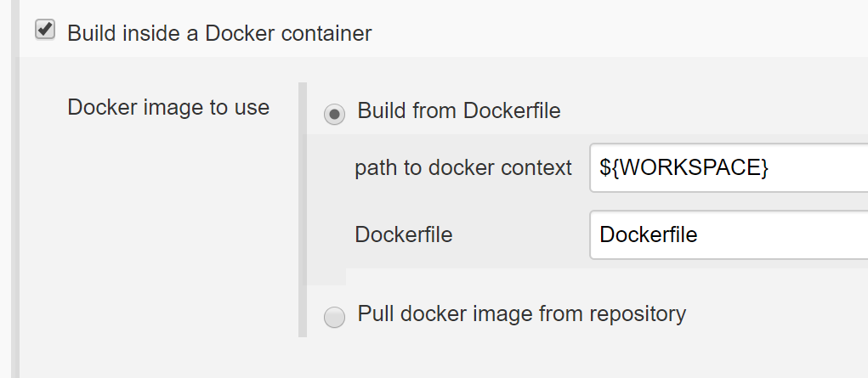This screenshot has height=378, width=868.
Task: Click the "Build inside a Docker container" label text
Action: [x=219, y=33]
